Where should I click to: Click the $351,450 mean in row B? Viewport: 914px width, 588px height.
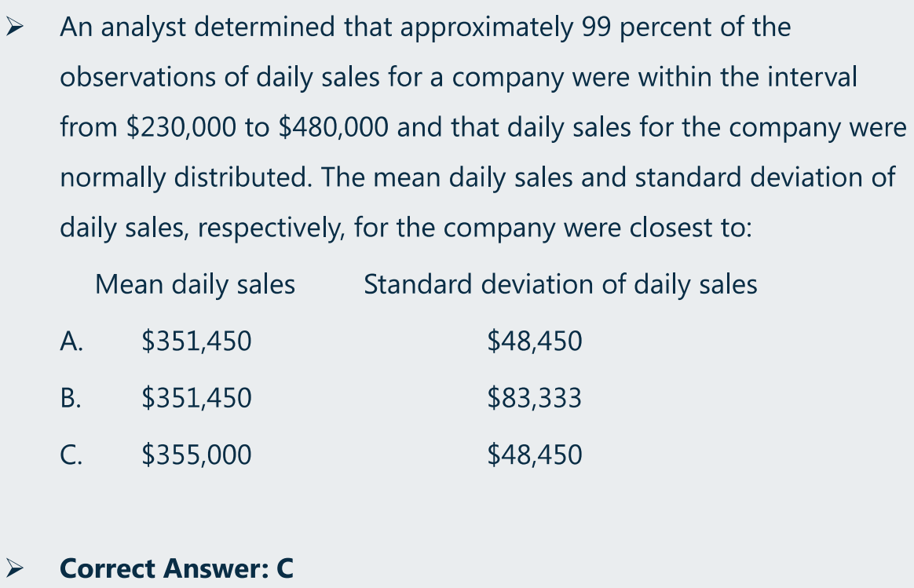[x=196, y=397]
